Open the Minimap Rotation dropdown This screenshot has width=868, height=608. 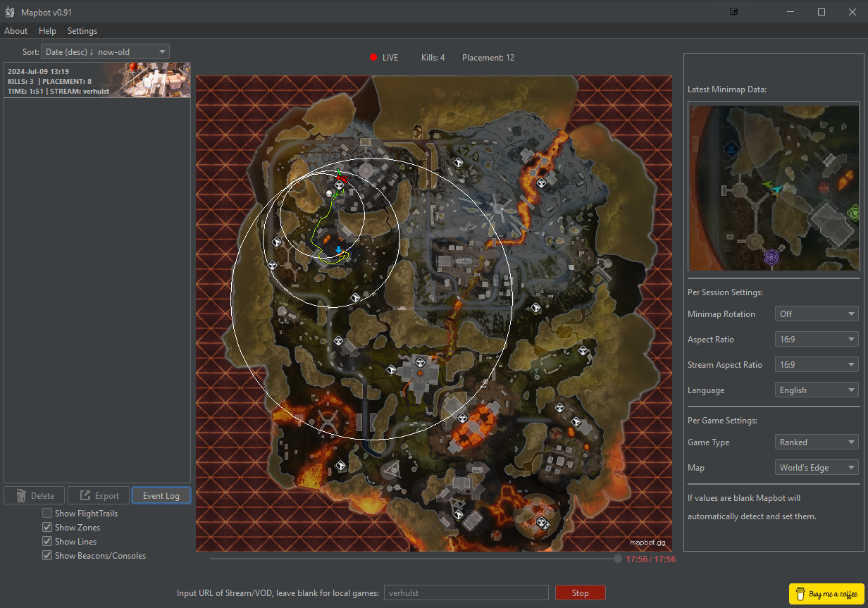[816, 314]
